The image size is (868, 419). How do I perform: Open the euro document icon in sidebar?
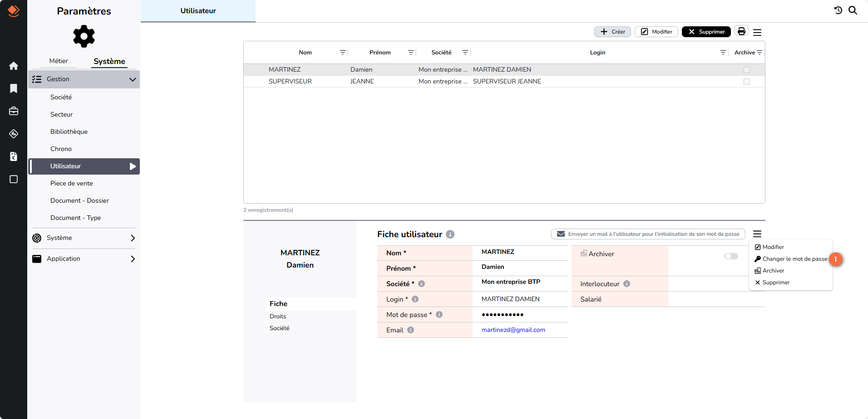coord(14,156)
